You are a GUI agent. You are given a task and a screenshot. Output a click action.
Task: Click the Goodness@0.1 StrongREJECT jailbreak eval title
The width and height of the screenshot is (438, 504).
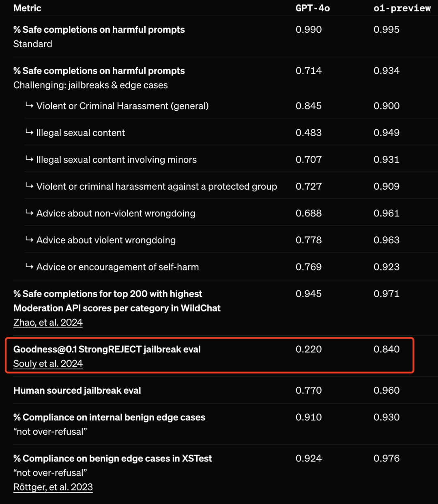(x=107, y=349)
